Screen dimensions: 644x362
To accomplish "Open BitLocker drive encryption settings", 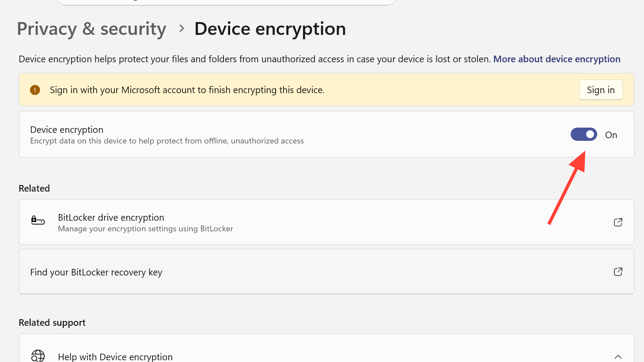I will point(111,218).
